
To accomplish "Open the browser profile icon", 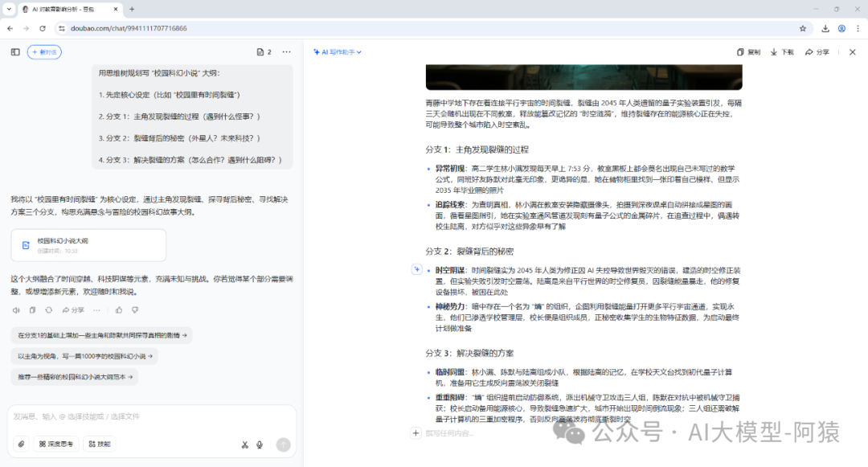I will click(x=841, y=28).
